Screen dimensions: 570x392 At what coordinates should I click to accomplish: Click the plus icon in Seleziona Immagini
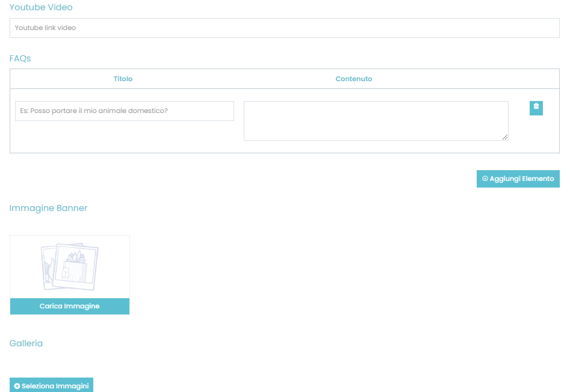(17, 386)
